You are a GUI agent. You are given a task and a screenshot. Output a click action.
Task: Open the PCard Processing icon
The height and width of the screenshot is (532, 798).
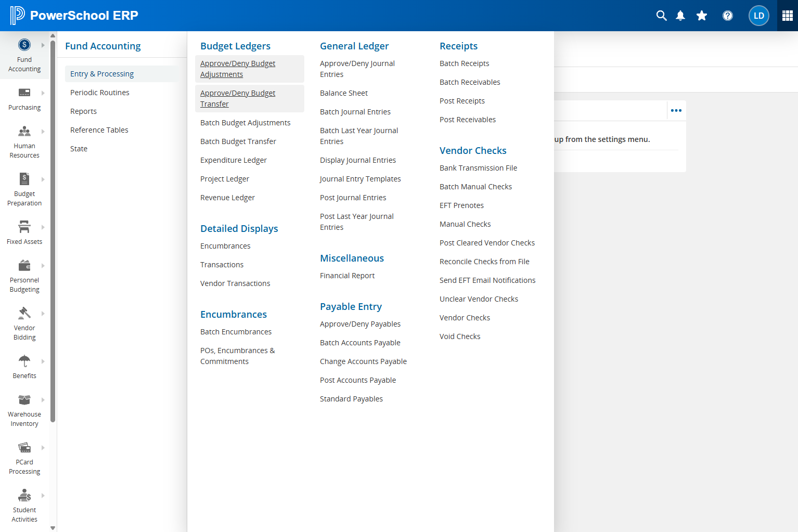click(x=24, y=447)
